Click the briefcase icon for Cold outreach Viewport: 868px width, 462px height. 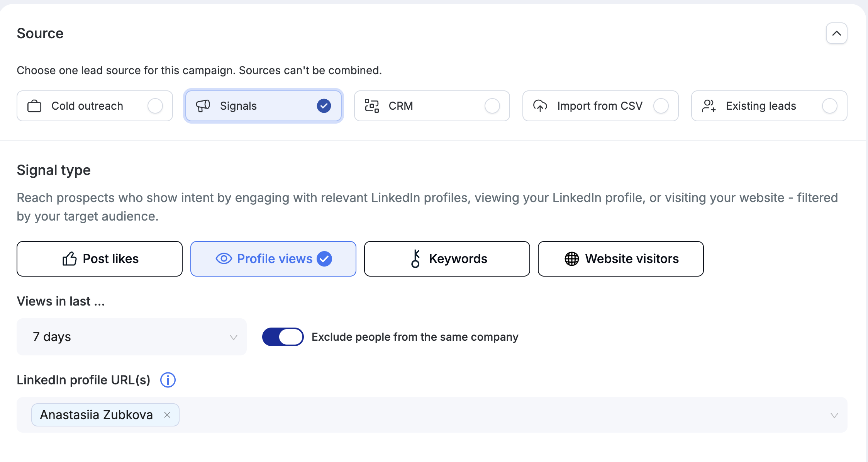(34, 106)
